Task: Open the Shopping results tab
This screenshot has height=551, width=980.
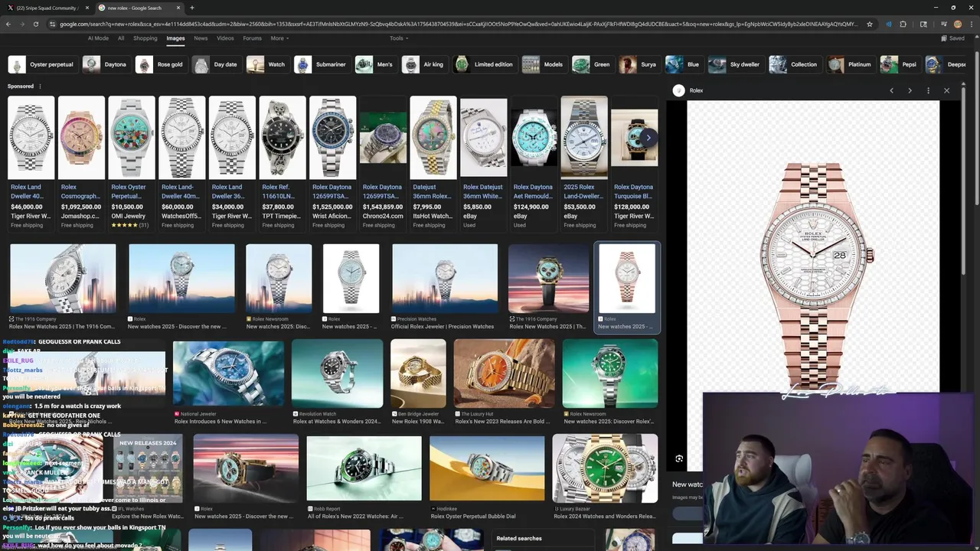Action: pos(145,38)
